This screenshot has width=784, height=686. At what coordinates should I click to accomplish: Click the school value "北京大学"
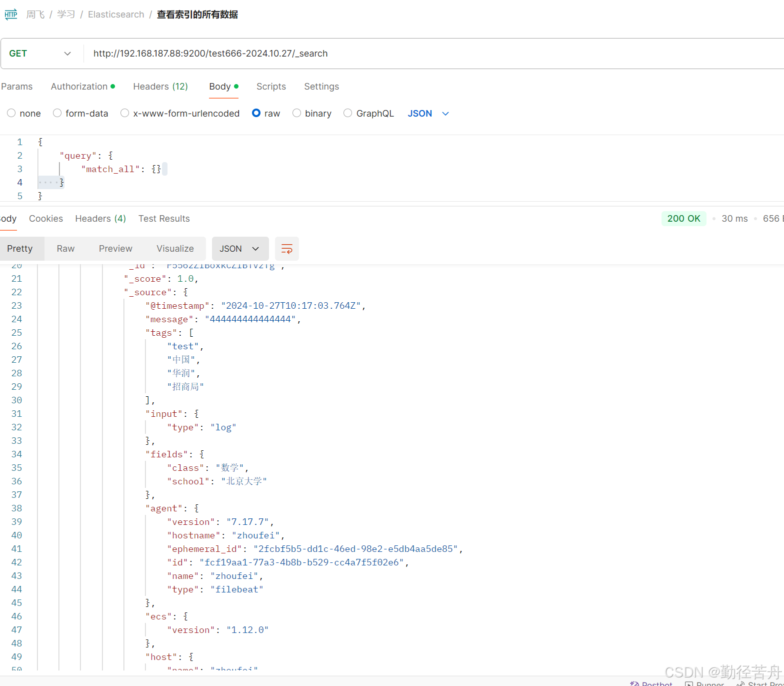244,481
